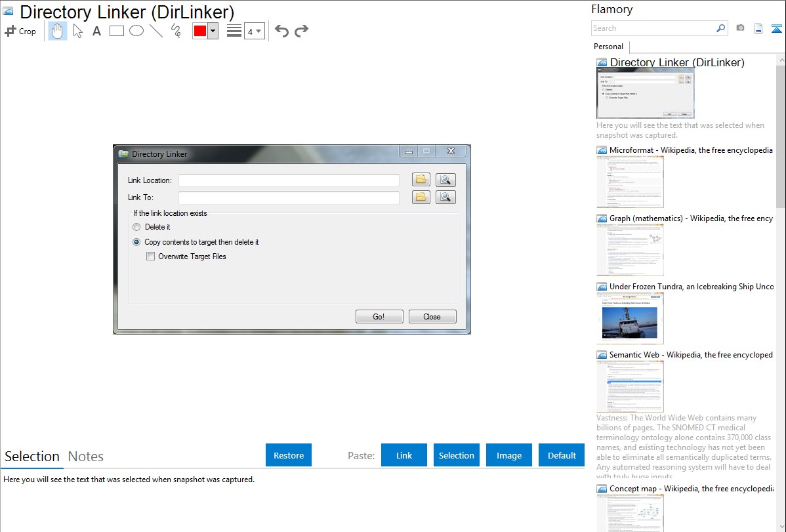The width and height of the screenshot is (786, 532).
Task: Select the text annotation tool
Action: (96, 31)
